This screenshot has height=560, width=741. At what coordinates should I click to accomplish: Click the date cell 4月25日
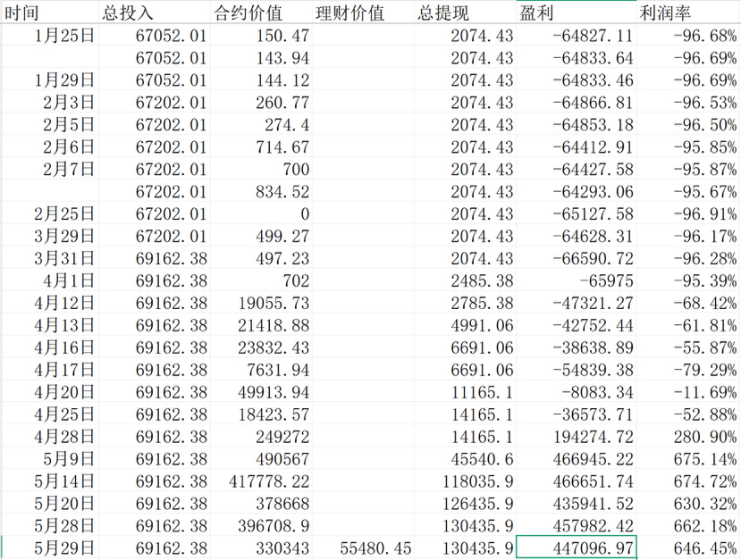[x=49, y=414]
